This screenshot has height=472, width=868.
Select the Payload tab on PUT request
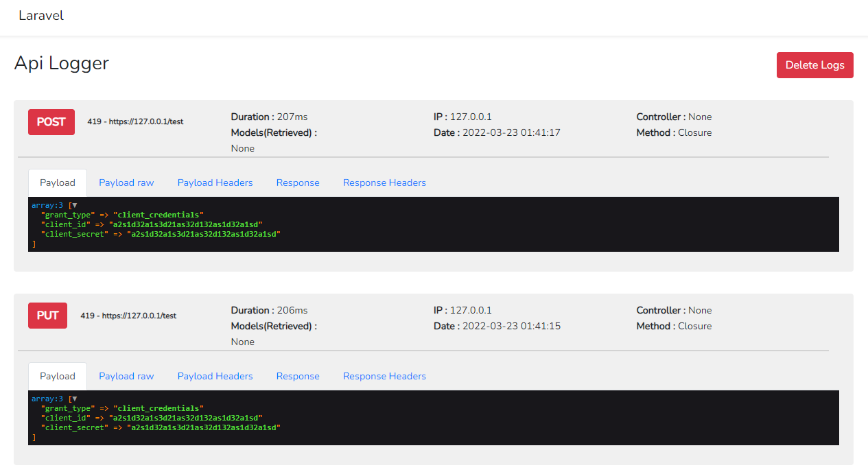[x=57, y=375]
